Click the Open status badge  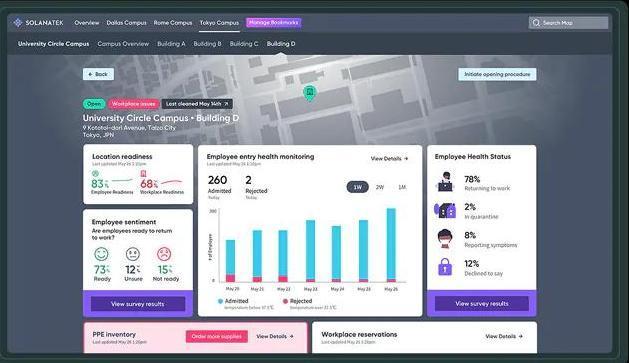(94, 104)
